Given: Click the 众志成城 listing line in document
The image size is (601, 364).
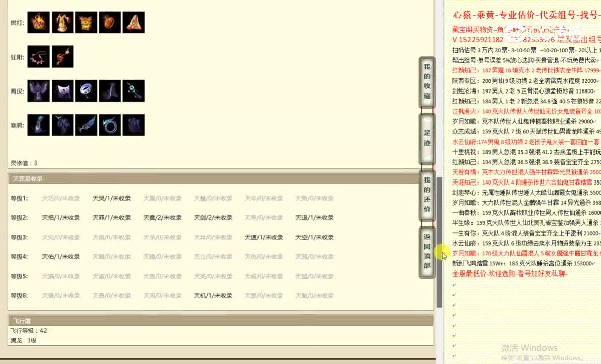Looking at the screenshot, I should 527,131.
